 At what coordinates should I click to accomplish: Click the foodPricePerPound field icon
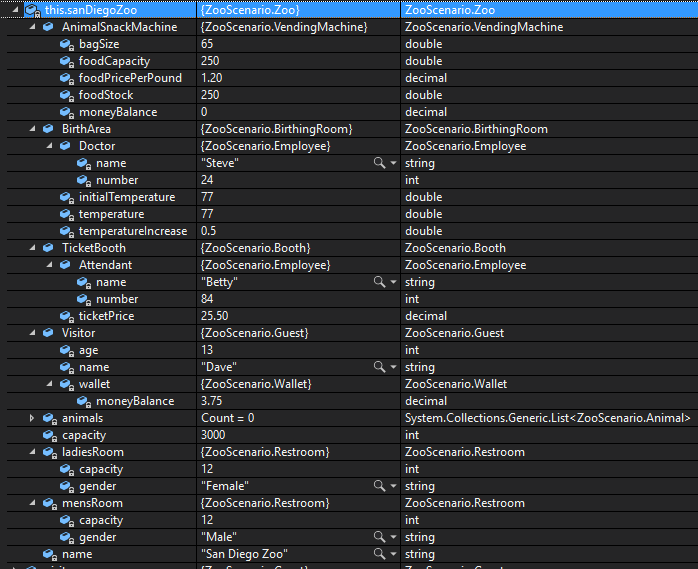(67, 78)
